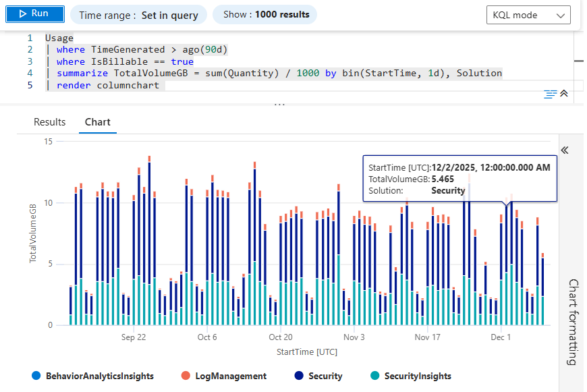Toggle Security series in legend

tap(325, 376)
